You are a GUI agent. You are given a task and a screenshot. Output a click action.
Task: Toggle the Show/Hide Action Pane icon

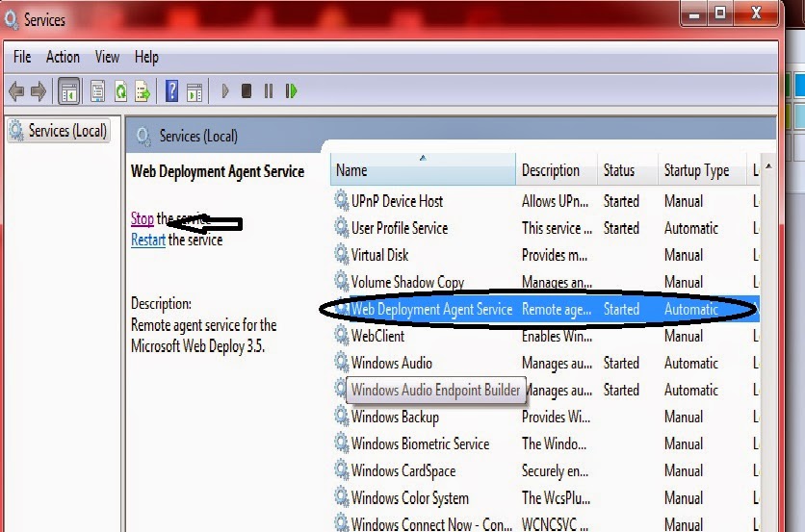click(195, 91)
